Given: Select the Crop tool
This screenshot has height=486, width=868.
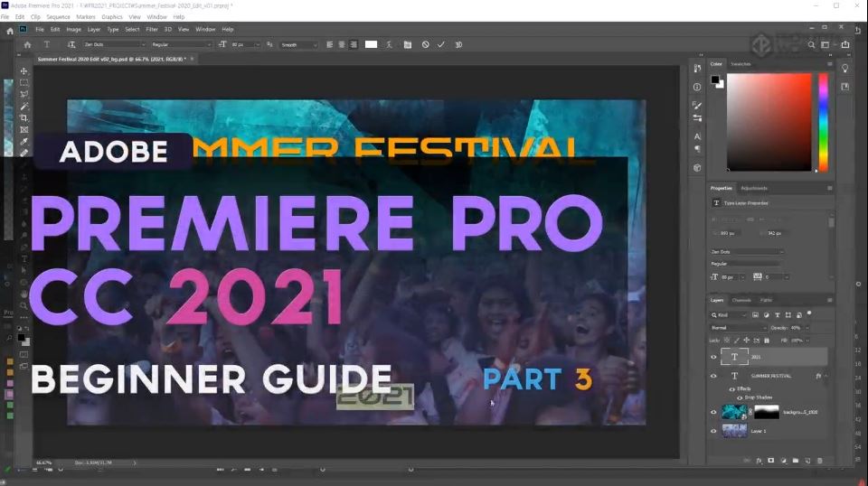Looking at the screenshot, I should (24, 117).
